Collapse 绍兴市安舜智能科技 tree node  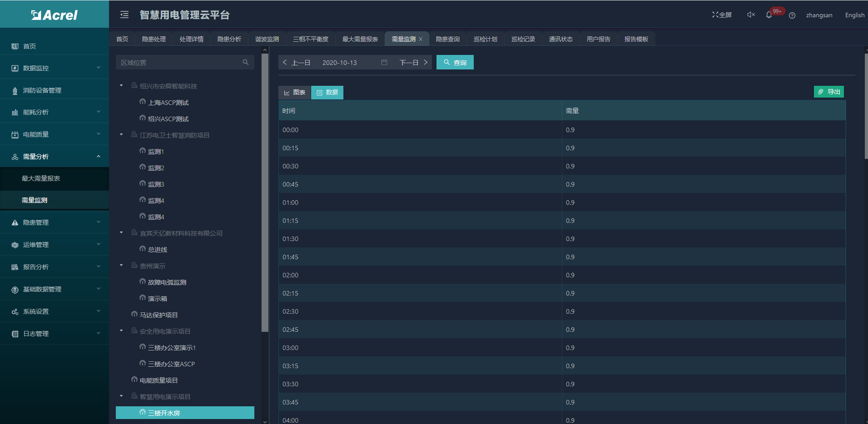pos(121,86)
